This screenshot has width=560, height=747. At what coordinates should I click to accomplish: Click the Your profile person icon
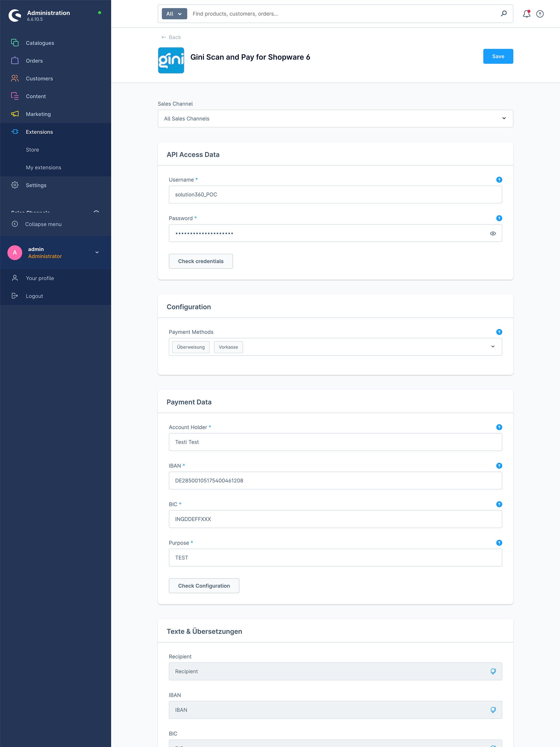click(15, 278)
